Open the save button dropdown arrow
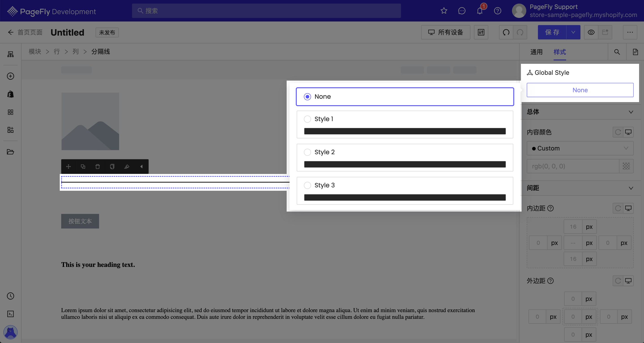 click(573, 32)
